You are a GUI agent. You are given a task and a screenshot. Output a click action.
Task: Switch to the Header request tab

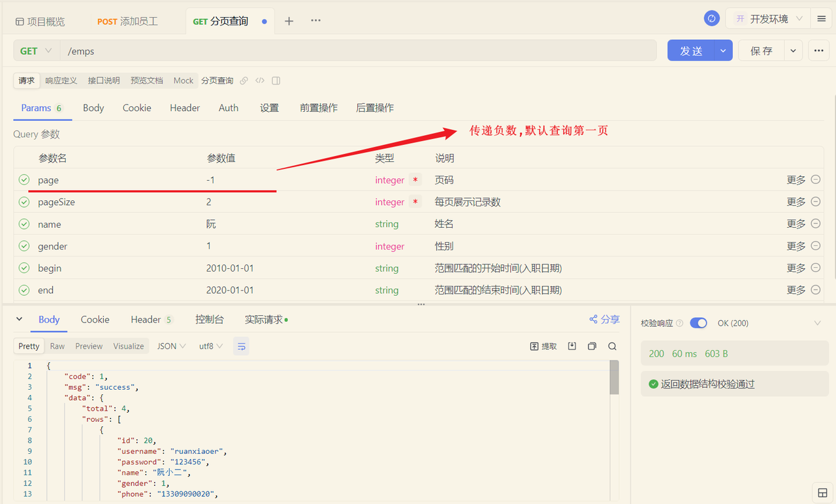185,108
